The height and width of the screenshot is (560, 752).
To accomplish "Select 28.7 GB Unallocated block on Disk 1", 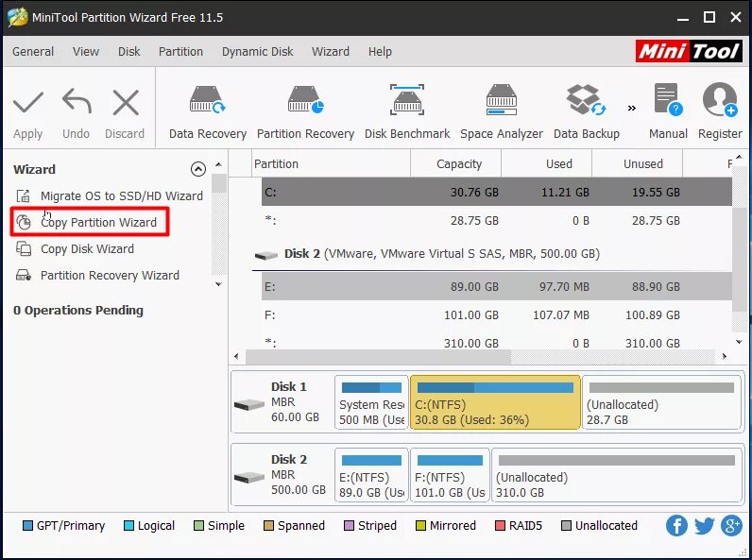I will coord(662,402).
